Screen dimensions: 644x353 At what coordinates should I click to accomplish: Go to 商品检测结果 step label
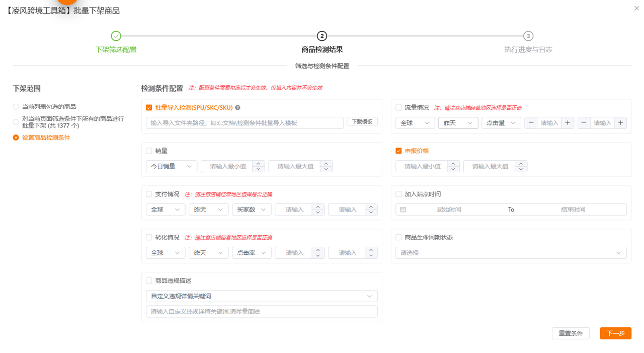coord(322,49)
